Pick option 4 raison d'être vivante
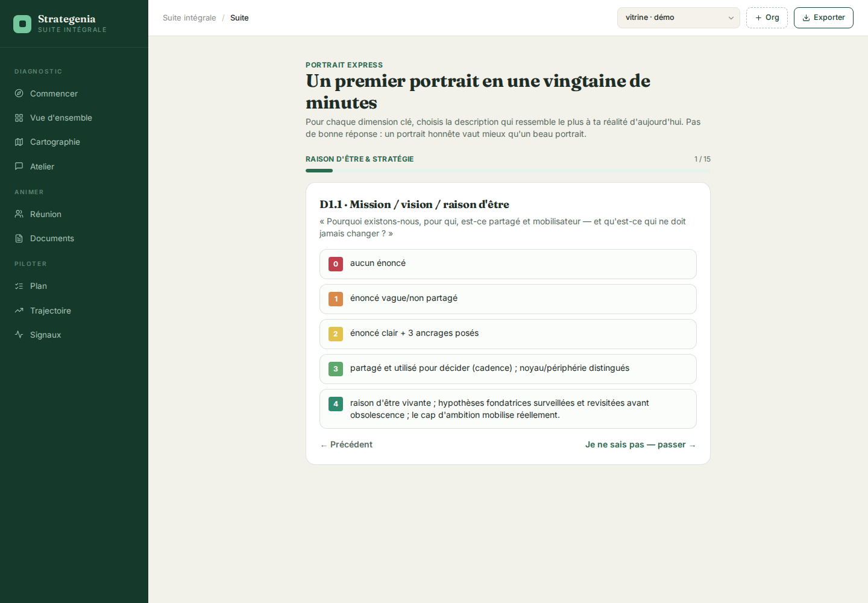 (x=508, y=409)
